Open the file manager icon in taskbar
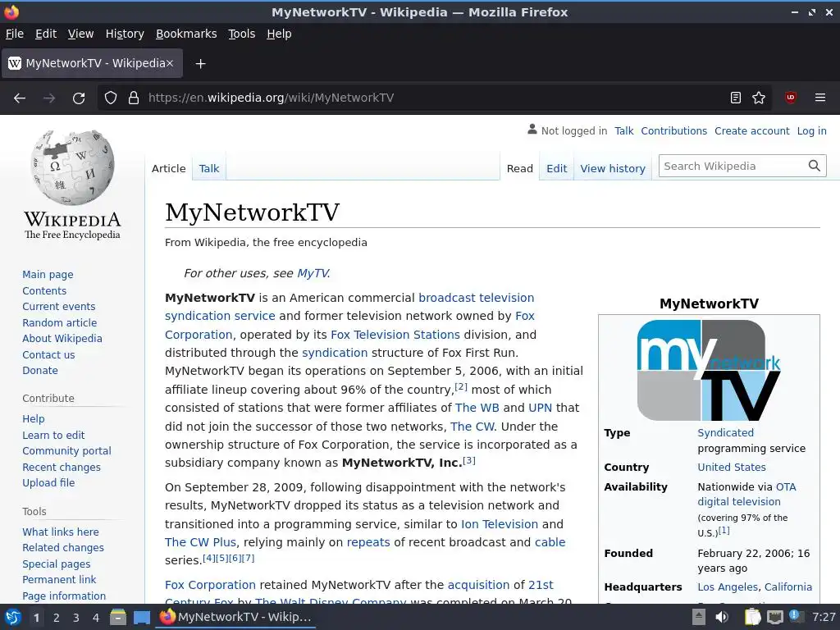The width and height of the screenshot is (840, 630). [118, 617]
